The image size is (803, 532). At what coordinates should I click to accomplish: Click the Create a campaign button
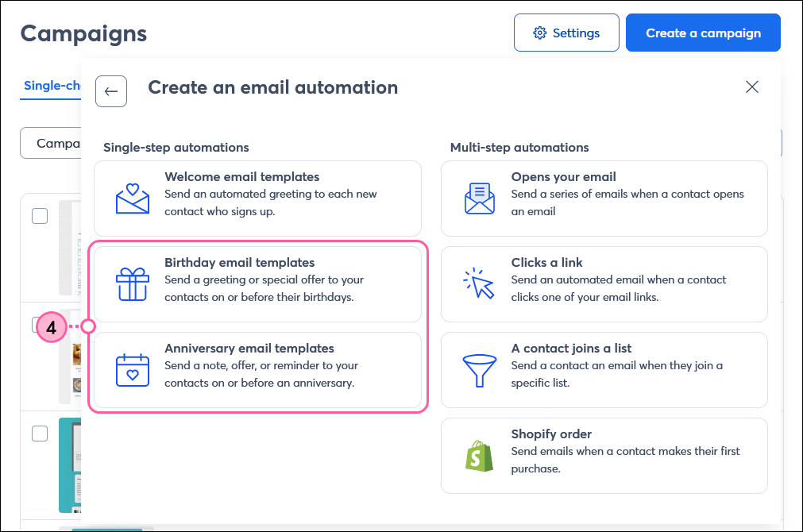click(x=702, y=33)
